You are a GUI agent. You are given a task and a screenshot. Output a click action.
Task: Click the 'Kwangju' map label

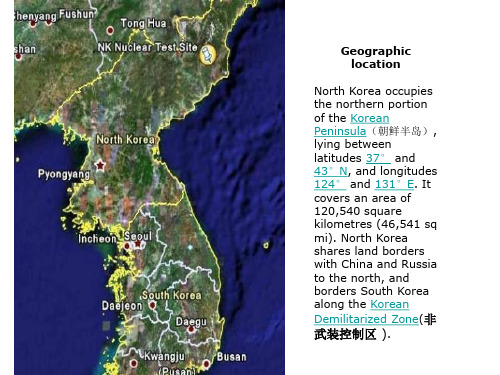tap(164, 356)
